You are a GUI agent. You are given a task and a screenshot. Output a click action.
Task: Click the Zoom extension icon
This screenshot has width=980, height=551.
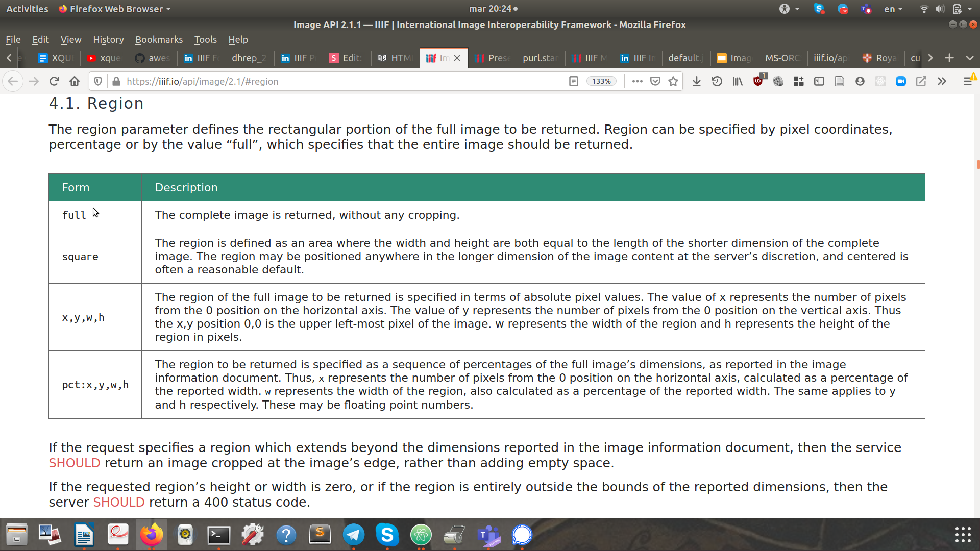point(901,81)
